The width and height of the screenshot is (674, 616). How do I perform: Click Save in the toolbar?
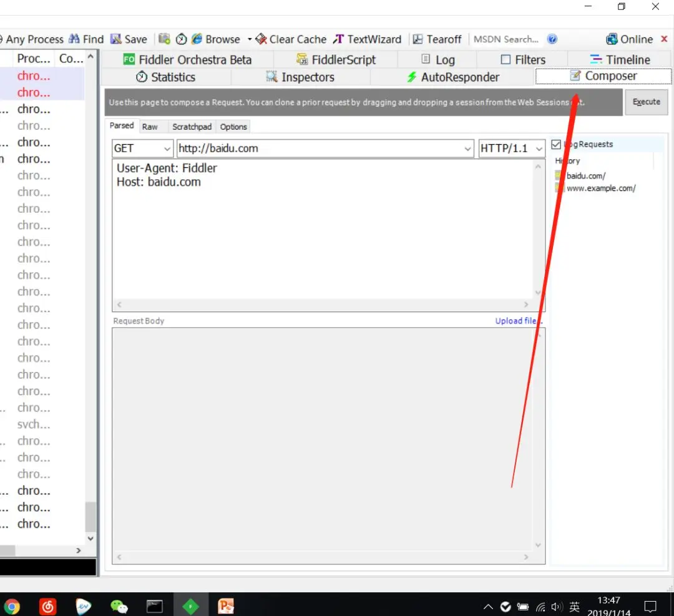click(x=129, y=39)
